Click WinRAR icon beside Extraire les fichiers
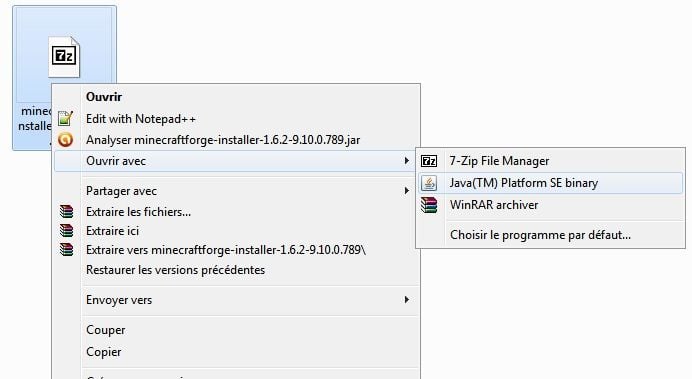This screenshot has width=692, height=379. point(66,212)
